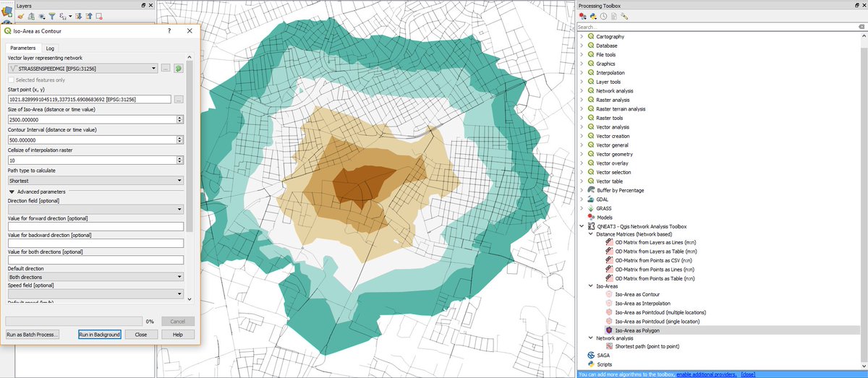Click filter legend by expression icon
868x378 pixels.
[x=63, y=16]
